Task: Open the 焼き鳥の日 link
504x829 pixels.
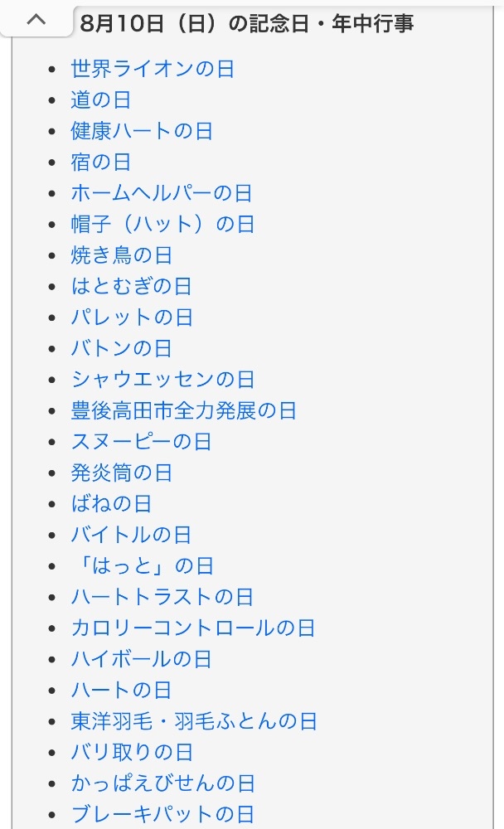Action: pyautogui.click(x=121, y=255)
